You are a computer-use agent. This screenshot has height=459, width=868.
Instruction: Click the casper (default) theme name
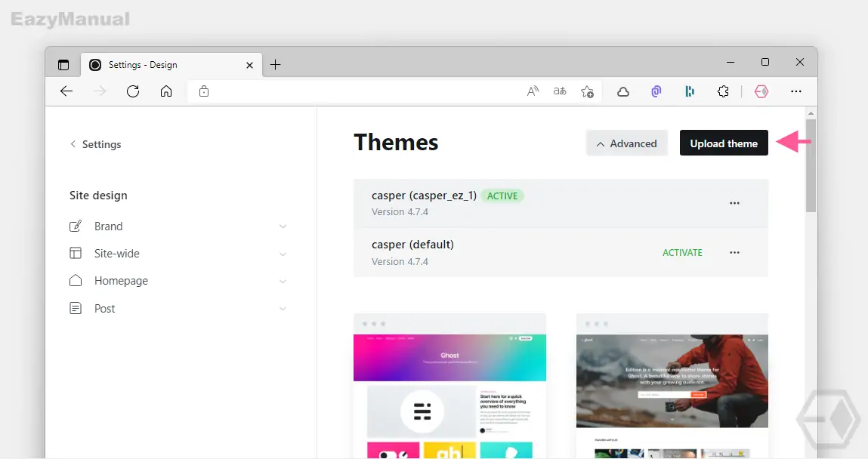[412, 245]
